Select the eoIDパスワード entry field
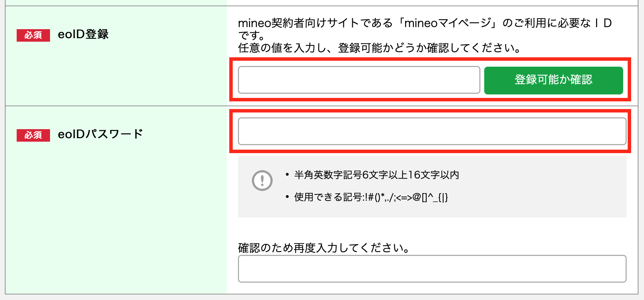 [431, 131]
